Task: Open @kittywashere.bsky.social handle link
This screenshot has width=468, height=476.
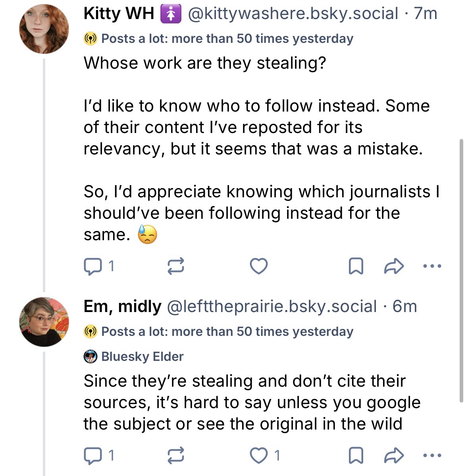Action: pos(293,13)
